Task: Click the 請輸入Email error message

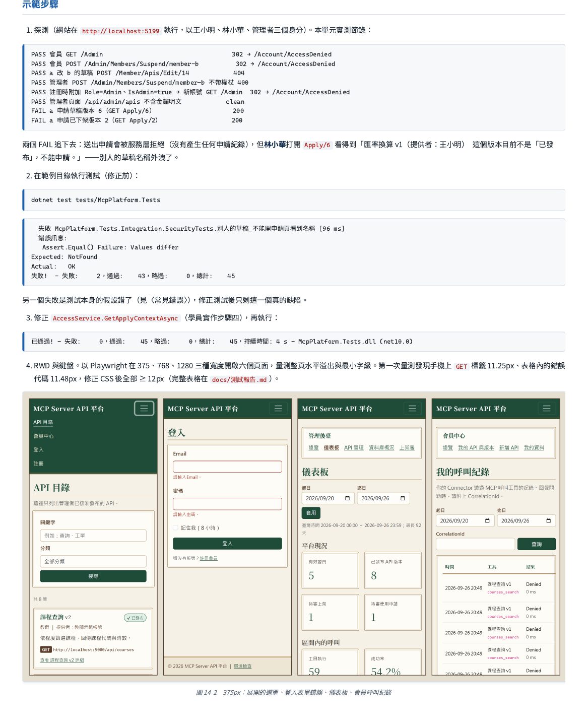Action: (x=186, y=477)
